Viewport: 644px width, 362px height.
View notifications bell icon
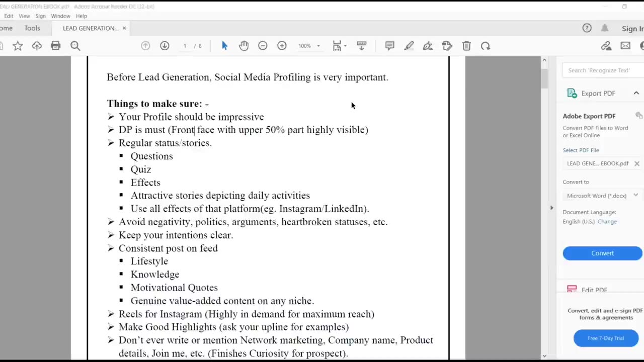pyautogui.click(x=605, y=28)
